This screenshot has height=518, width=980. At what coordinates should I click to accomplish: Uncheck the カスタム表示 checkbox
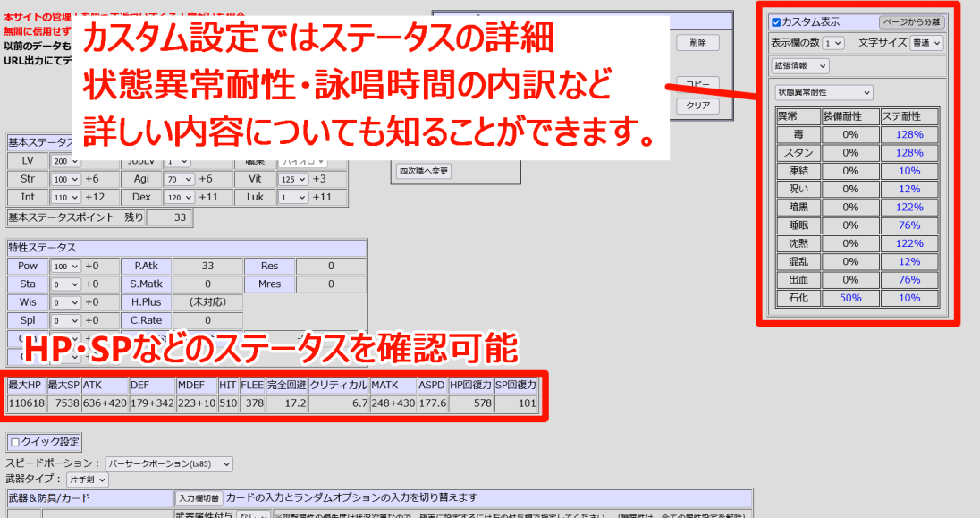click(776, 22)
